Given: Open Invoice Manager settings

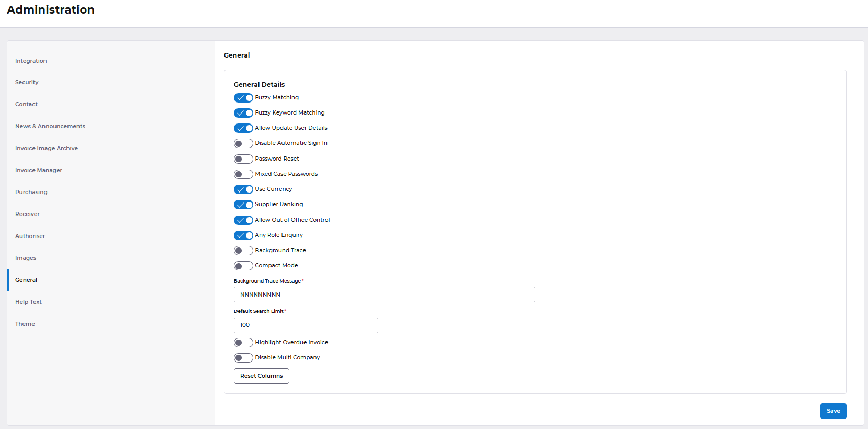Looking at the screenshot, I should (x=39, y=170).
